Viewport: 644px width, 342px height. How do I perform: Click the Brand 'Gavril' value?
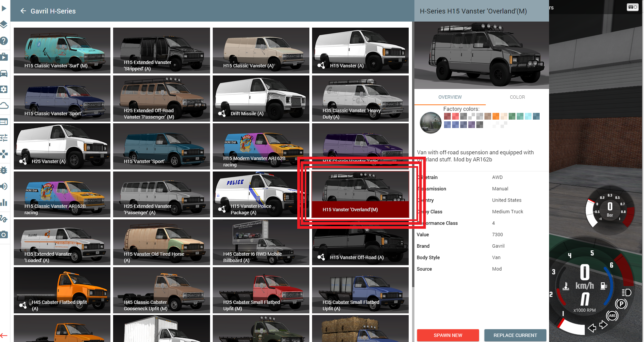(x=498, y=246)
